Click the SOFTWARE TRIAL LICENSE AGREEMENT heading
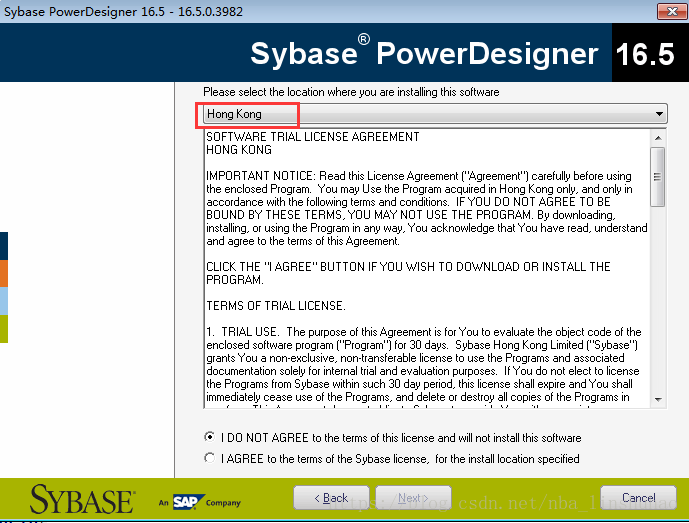The height and width of the screenshot is (523, 689). [313, 137]
